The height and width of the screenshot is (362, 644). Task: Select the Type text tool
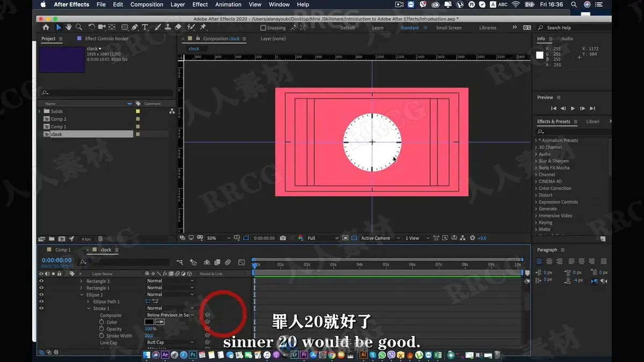tap(145, 27)
